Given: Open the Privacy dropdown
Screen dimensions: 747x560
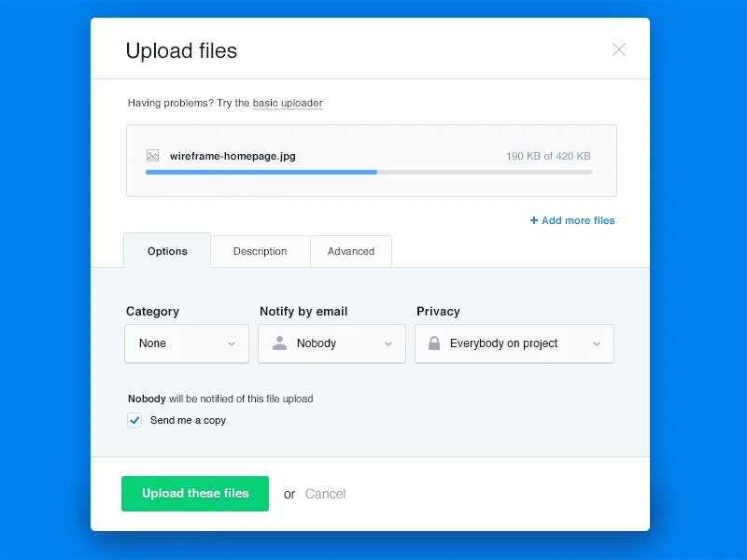Looking at the screenshot, I should click(x=514, y=343).
